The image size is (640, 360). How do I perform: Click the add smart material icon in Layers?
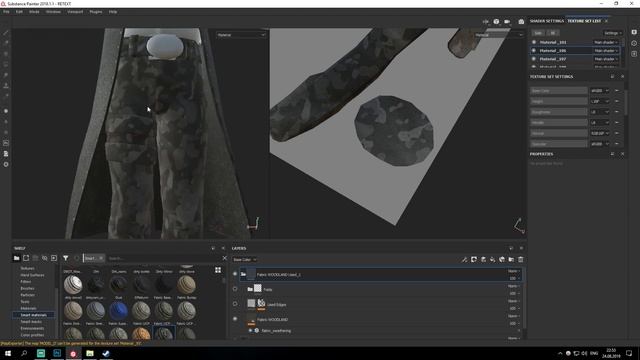tap(502, 260)
